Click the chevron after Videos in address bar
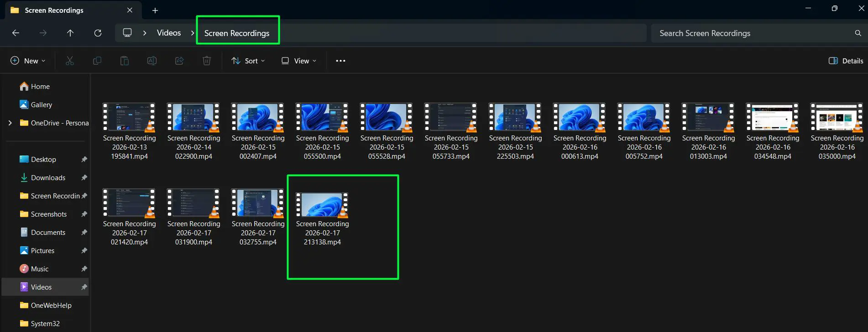Viewport: 868px width, 332px height. coord(193,33)
